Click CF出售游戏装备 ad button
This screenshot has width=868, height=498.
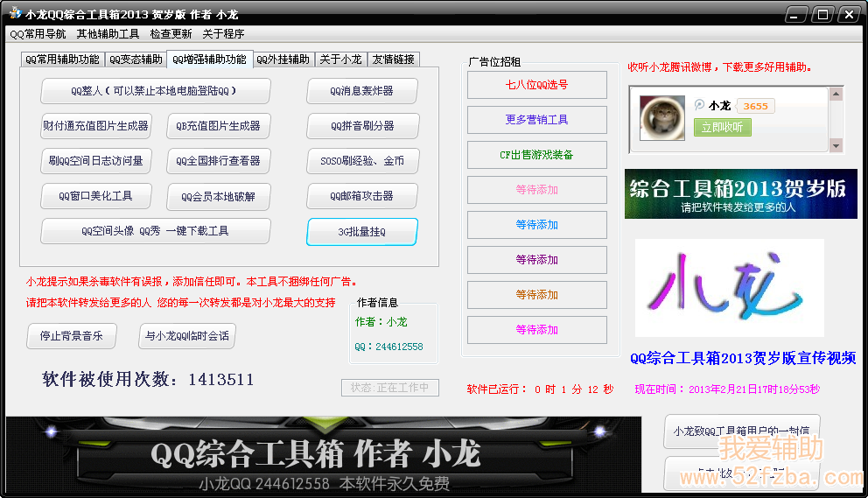coord(537,155)
